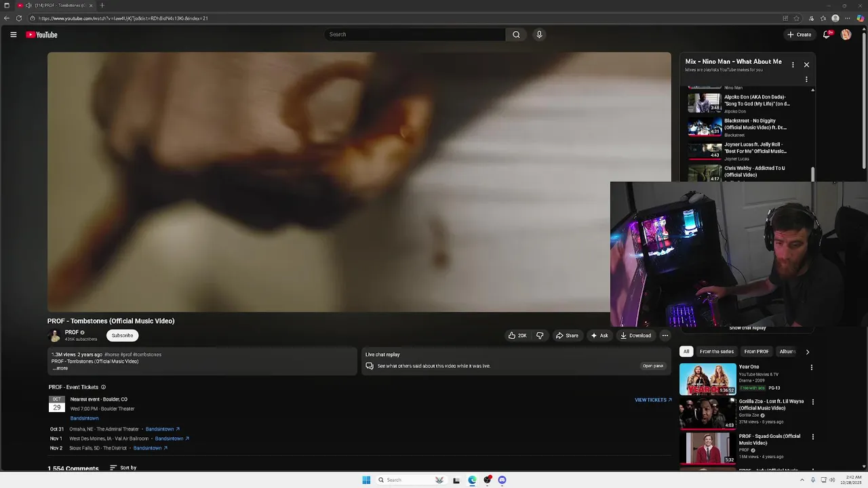
Task: Click the page vertical scrollbar
Action: coord(865,102)
